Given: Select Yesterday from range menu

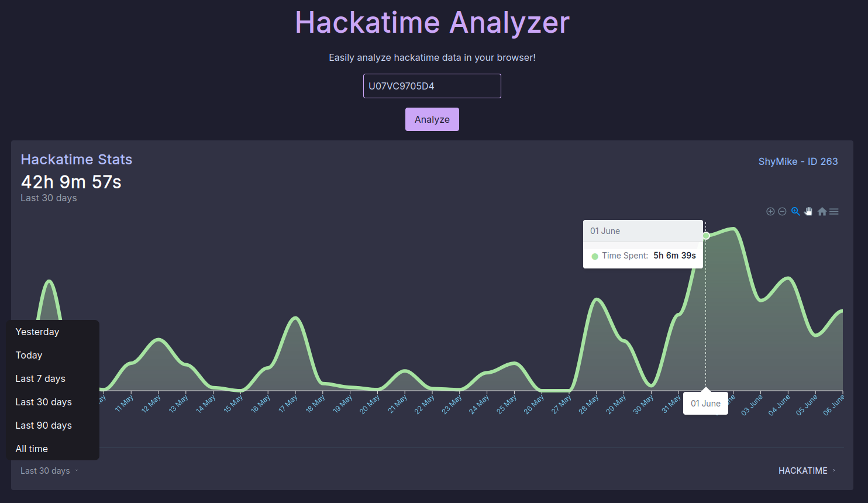Looking at the screenshot, I should pyautogui.click(x=53, y=332).
